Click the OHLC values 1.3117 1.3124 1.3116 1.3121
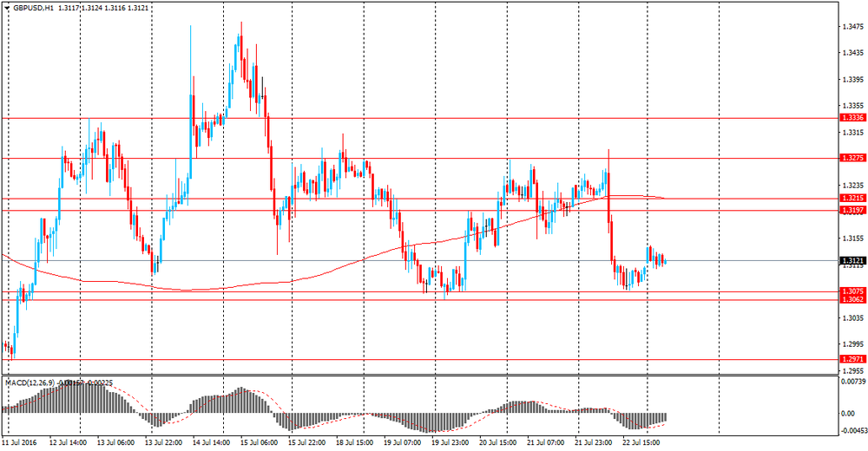 coord(103,9)
